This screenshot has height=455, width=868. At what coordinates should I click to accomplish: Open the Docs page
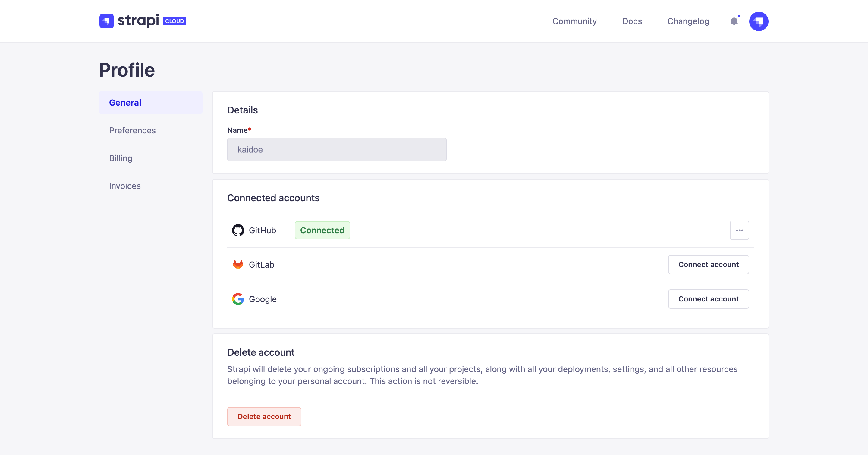coord(632,21)
